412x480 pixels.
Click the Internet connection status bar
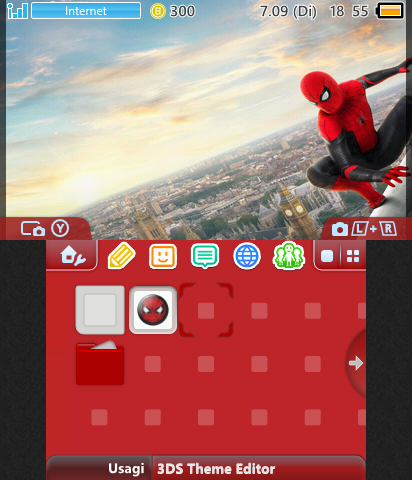[86, 11]
